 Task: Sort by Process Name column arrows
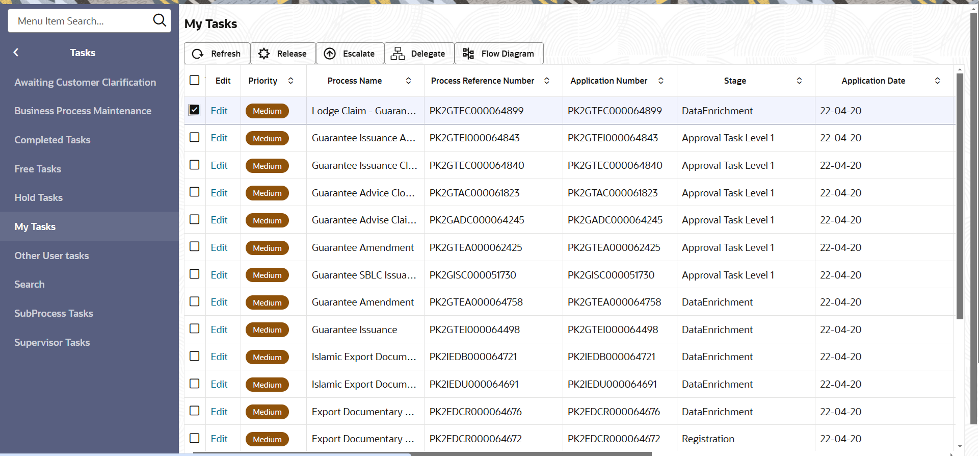(x=408, y=81)
